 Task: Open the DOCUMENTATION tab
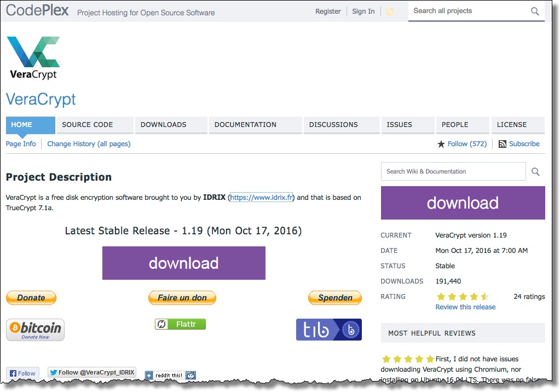(244, 124)
